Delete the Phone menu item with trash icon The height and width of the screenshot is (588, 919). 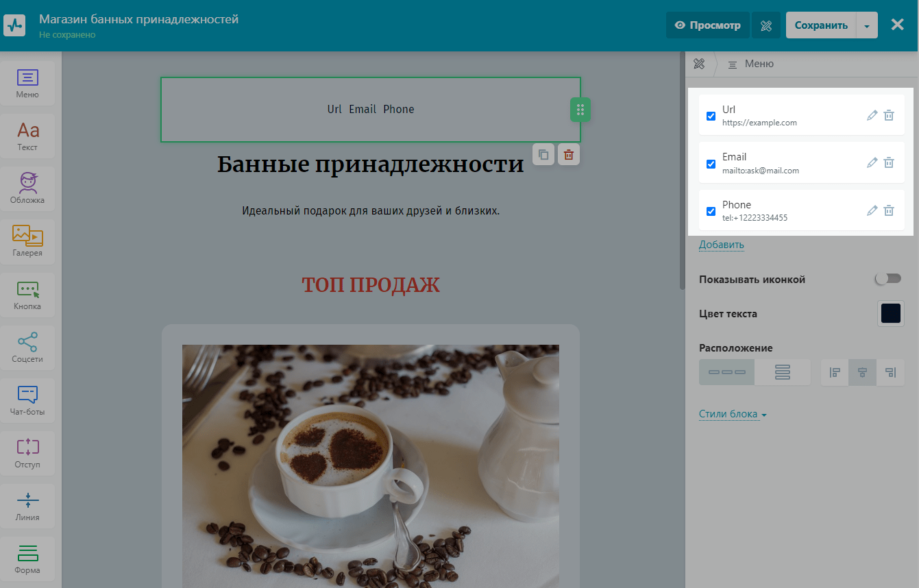click(888, 210)
